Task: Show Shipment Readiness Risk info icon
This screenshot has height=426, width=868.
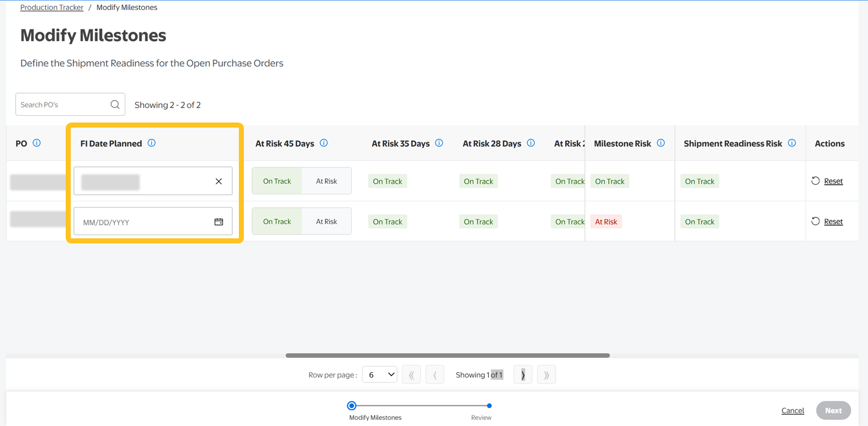Action: pos(792,143)
